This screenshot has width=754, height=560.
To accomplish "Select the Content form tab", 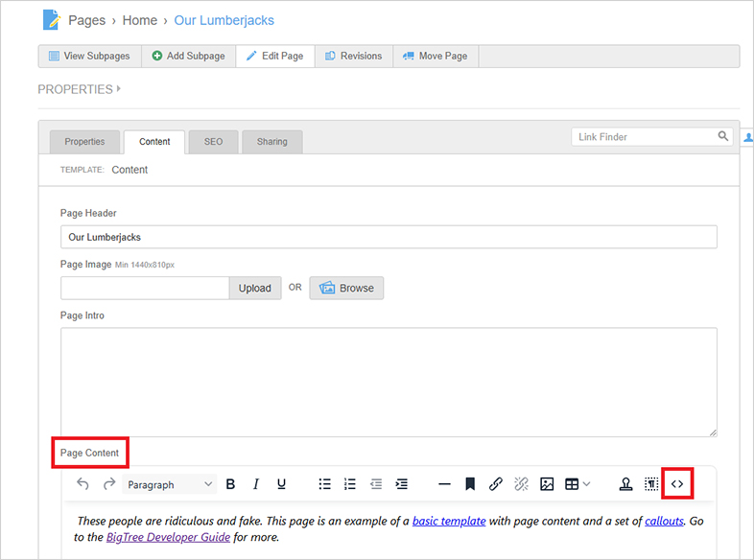I will point(154,142).
